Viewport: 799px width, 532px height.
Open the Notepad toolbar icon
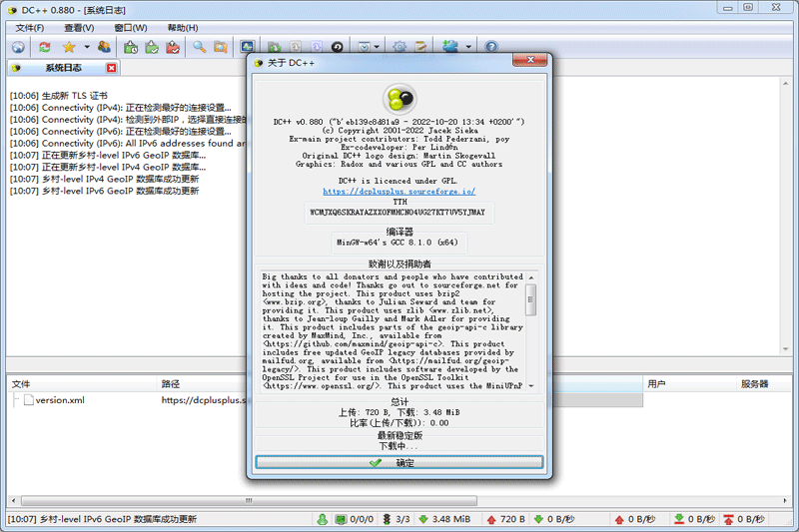(422, 47)
